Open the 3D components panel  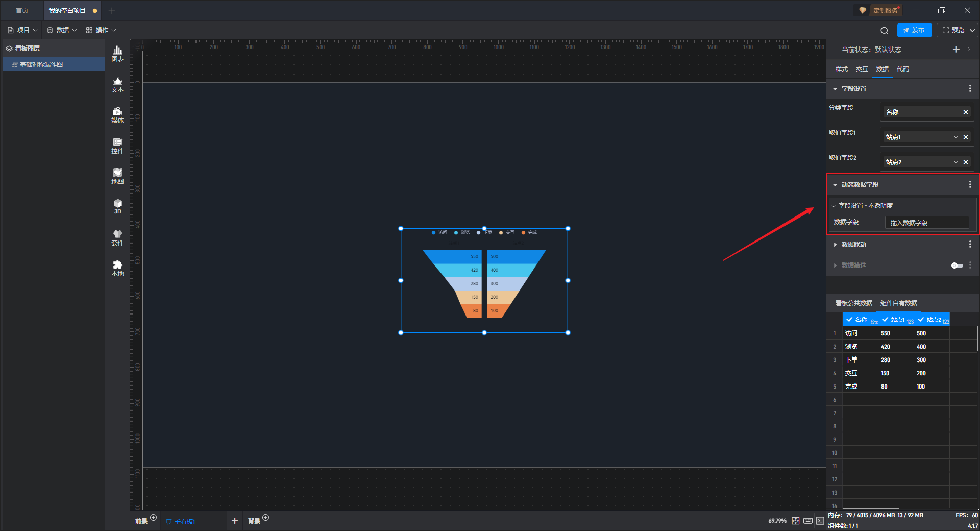117,206
